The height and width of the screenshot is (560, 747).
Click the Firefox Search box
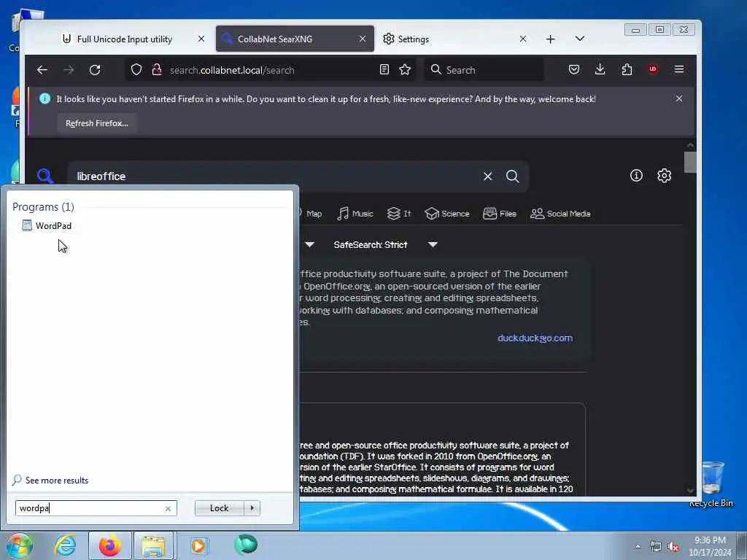(x=484, y=70)
